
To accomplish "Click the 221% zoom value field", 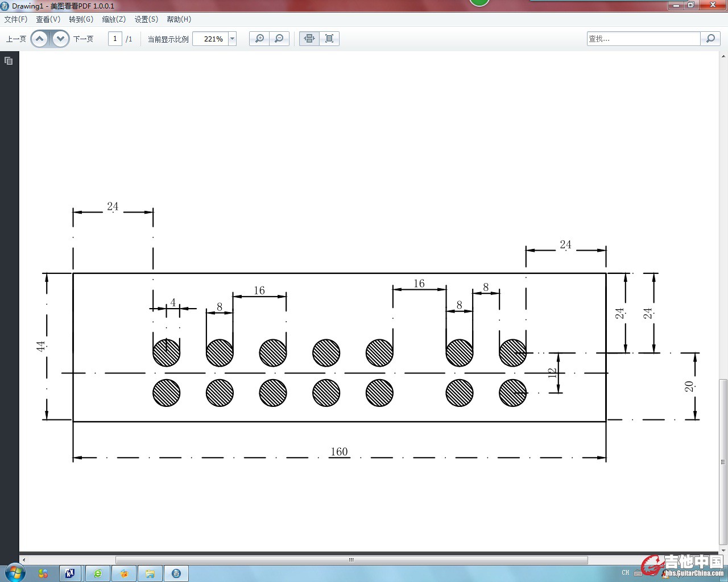I will (210, 39).
